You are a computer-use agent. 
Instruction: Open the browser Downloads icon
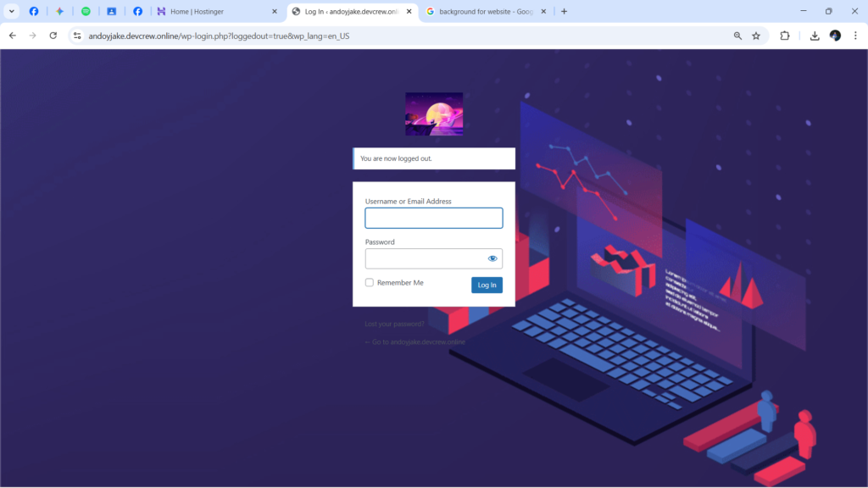coord(815,36)
